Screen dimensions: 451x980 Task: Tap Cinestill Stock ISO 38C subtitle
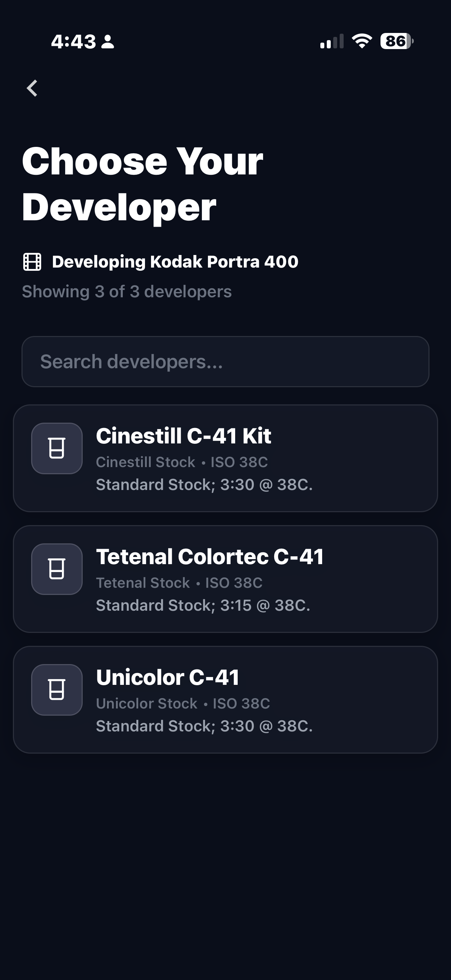[182, 462]
